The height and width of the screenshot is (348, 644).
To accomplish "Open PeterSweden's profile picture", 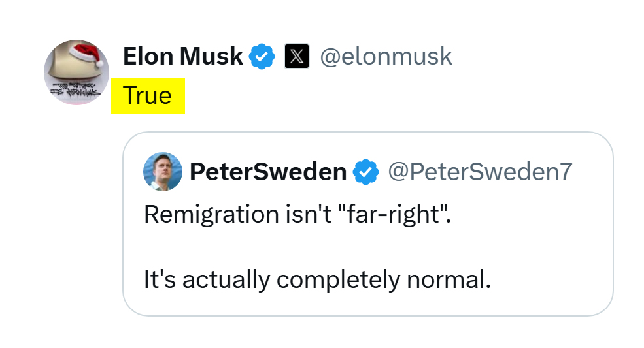I will [x=163, y=171].
